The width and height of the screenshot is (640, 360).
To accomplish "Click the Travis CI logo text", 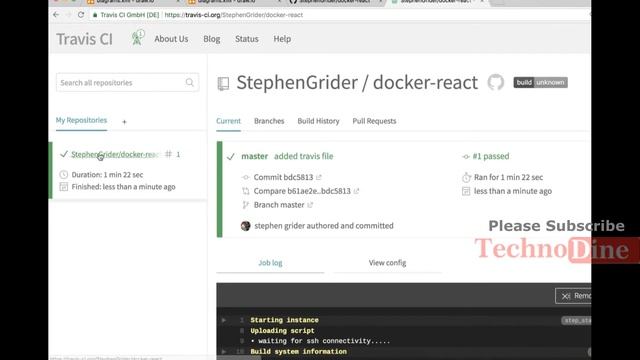I will click(84, 39).
